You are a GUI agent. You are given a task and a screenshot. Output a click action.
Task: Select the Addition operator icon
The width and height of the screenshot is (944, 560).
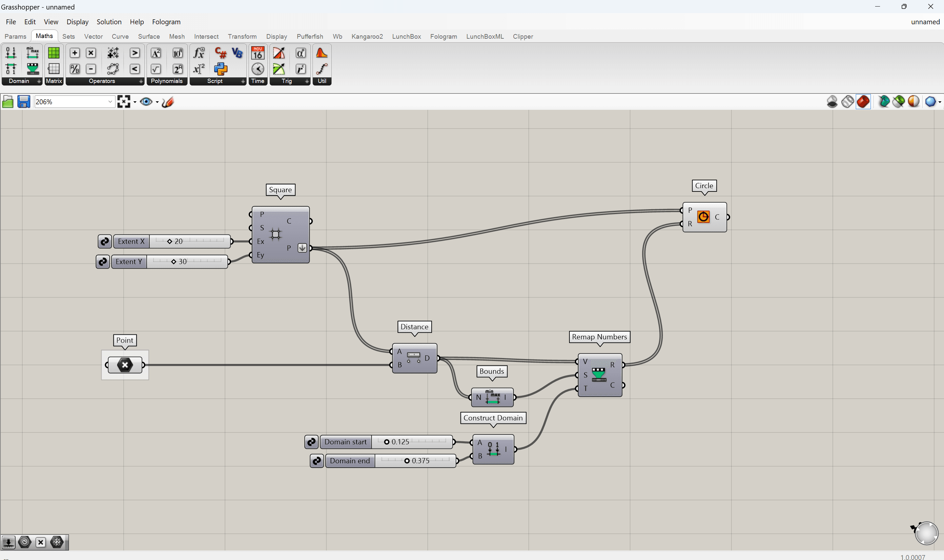[x=75, y=53]
